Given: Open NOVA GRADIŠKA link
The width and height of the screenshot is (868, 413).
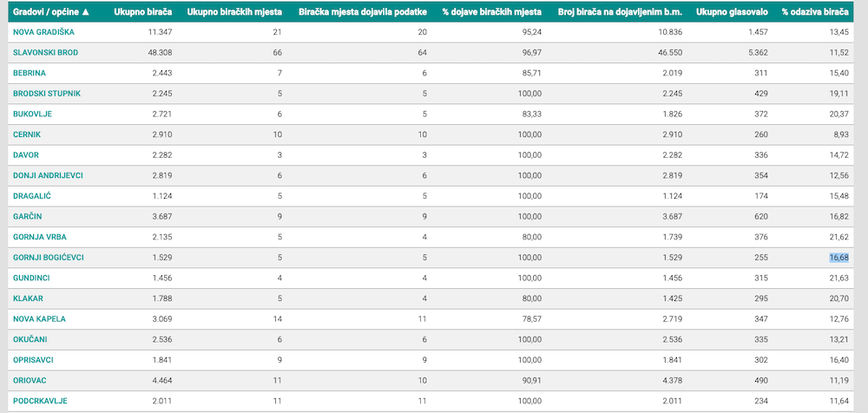Looking at the screenshot, I should pyautogui.click(x=43, y=32).
